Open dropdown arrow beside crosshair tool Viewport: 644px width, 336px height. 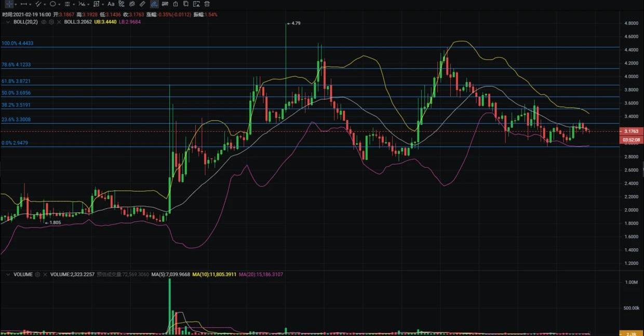click(x=16, y=4)
